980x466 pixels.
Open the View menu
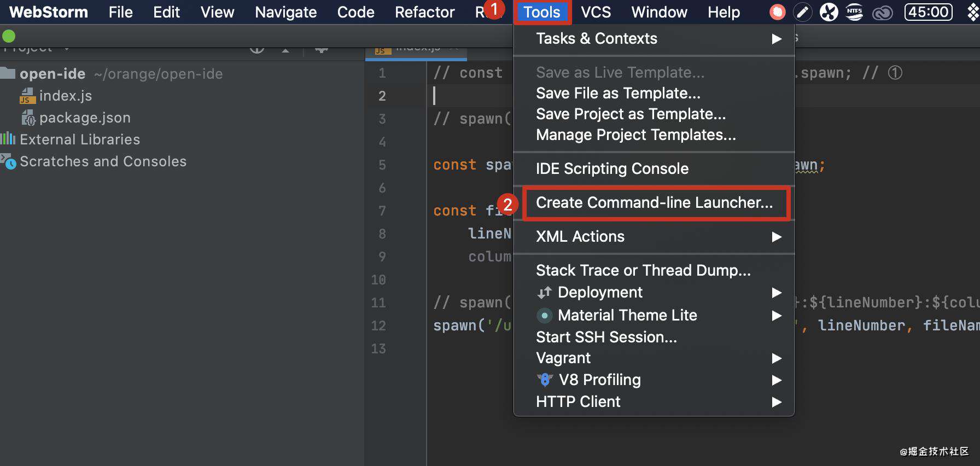pyautogui.click(x=217, y=12)
